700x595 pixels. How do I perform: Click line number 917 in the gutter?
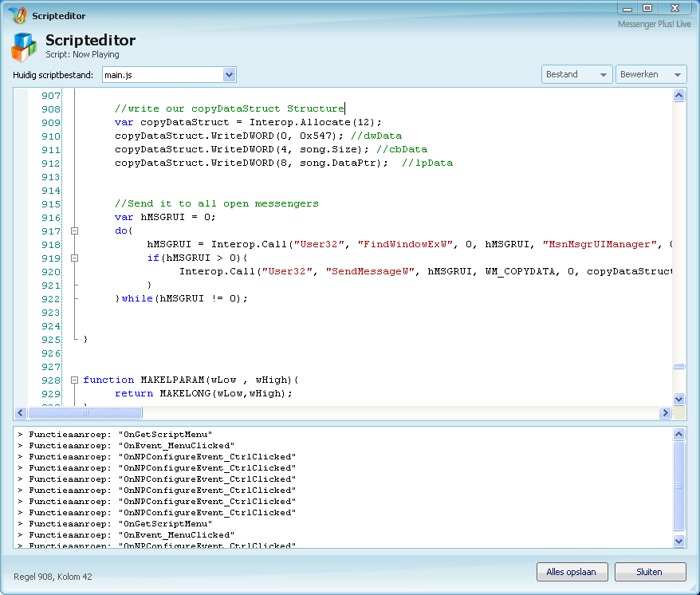coord(50,231)
